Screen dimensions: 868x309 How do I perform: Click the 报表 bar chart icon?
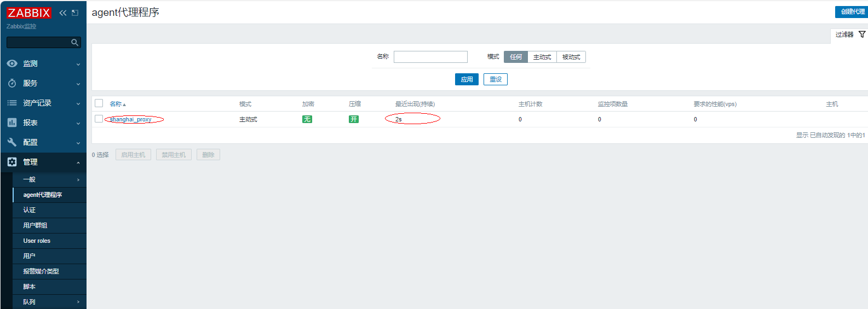12,123
